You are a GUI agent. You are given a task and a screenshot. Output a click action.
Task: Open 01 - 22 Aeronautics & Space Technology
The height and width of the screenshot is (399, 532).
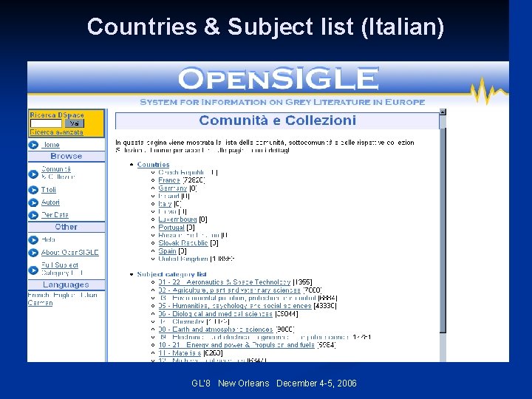coord(225,282)
